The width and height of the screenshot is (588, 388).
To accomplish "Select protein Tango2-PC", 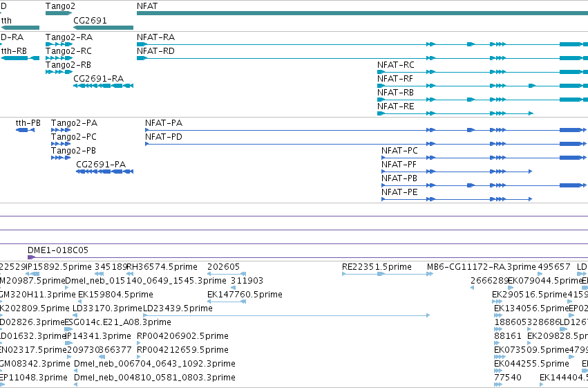I will (x=61, y=144).
